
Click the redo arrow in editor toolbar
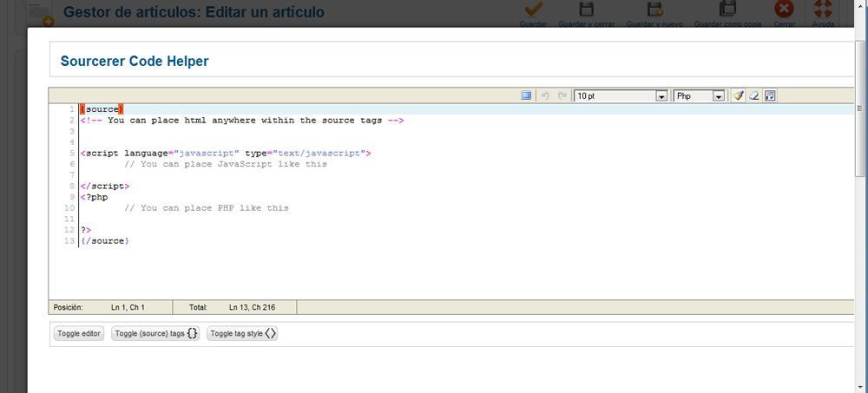[x=562, y=95]
